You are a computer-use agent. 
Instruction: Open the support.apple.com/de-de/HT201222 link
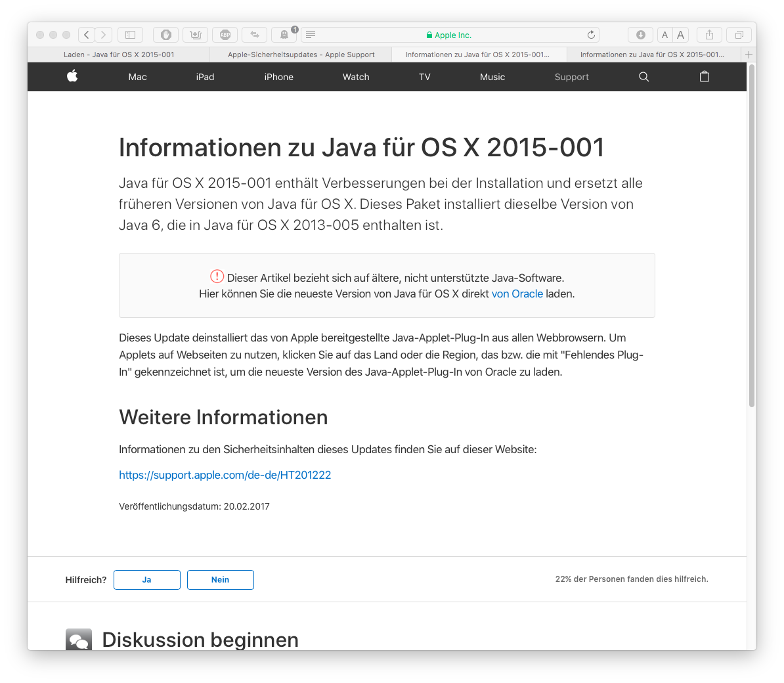coord(225,475)
